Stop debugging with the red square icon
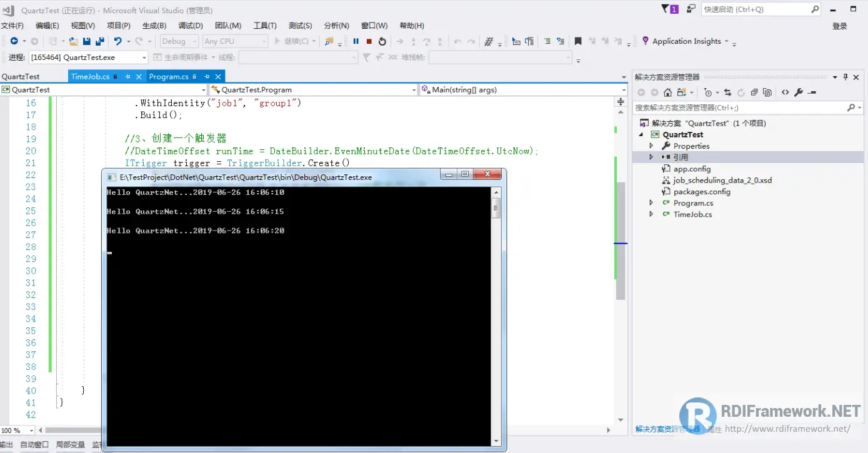Viewport: 868px width, 453px height. click(369, 41)
